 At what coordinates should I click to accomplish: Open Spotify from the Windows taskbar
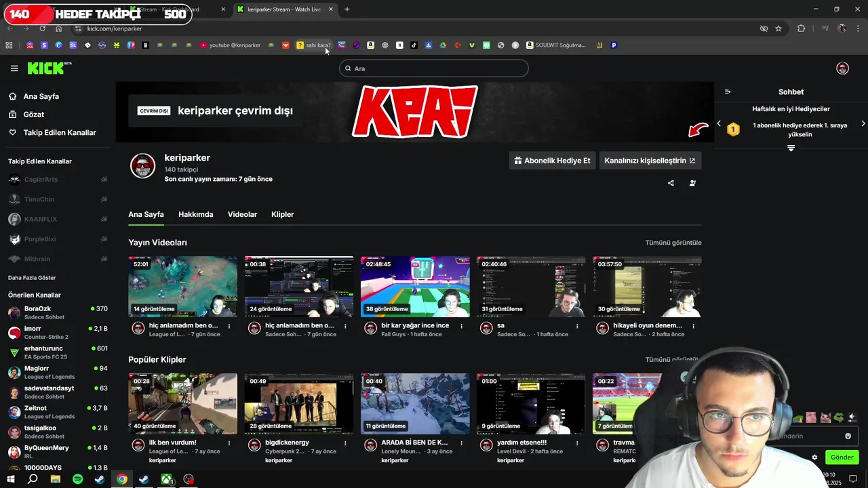77,479
